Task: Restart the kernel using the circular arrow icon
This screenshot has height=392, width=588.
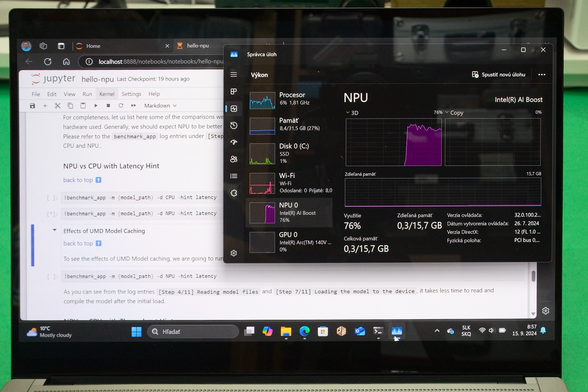Action: (x=121, y=106)
